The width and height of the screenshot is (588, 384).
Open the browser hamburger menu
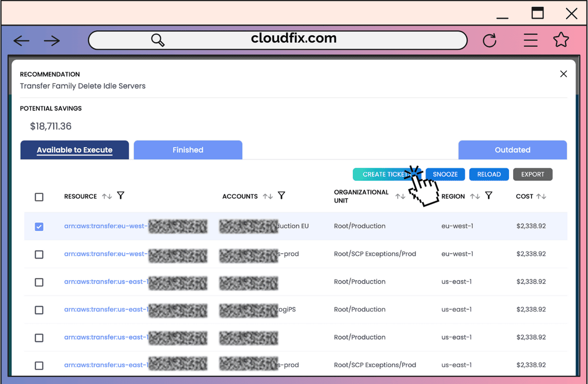coord(531,40)
